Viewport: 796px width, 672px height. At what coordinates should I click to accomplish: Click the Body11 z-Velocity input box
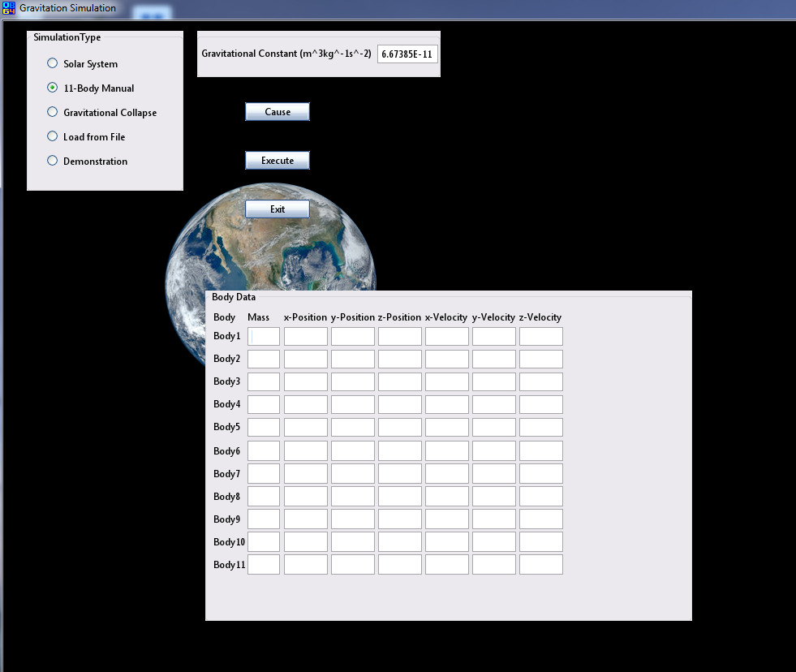click(541, 564)
